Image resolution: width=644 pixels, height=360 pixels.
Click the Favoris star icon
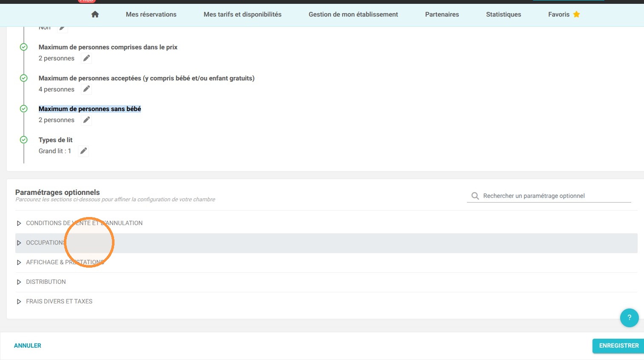point(576,14)
